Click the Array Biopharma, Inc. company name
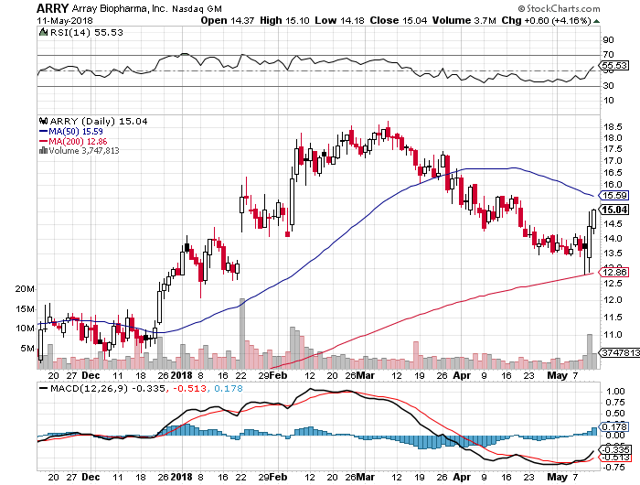 point(120,9)
